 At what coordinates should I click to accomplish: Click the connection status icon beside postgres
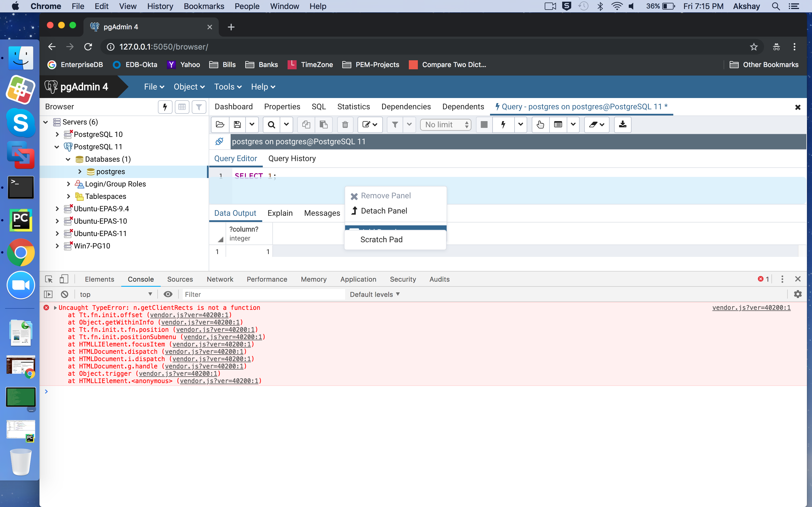[219, 141]
